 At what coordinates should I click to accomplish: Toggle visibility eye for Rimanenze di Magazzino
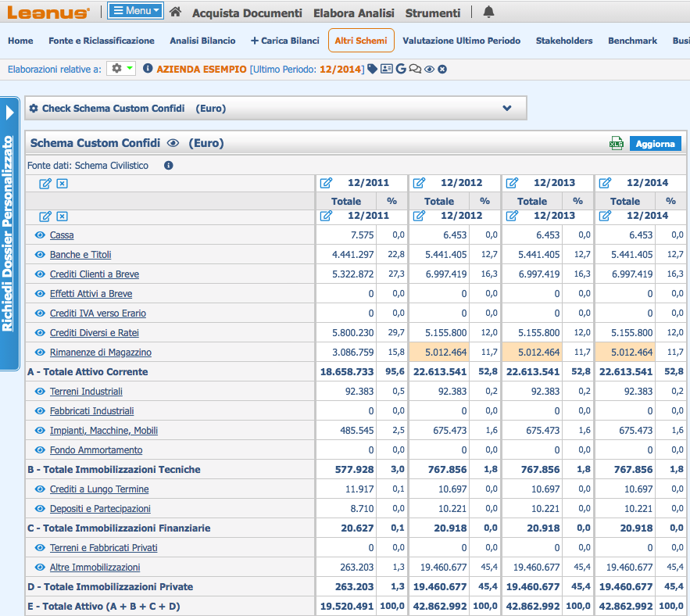tap(40, 353)
